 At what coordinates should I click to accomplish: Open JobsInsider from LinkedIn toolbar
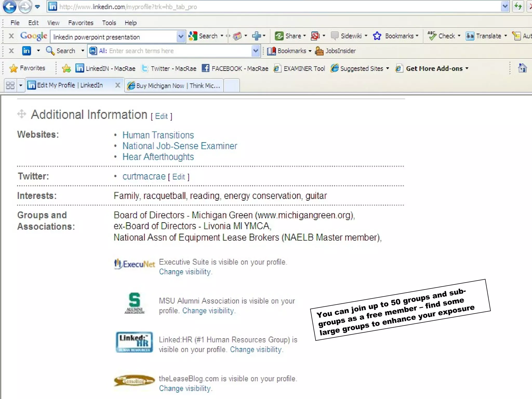coord(335,51)
